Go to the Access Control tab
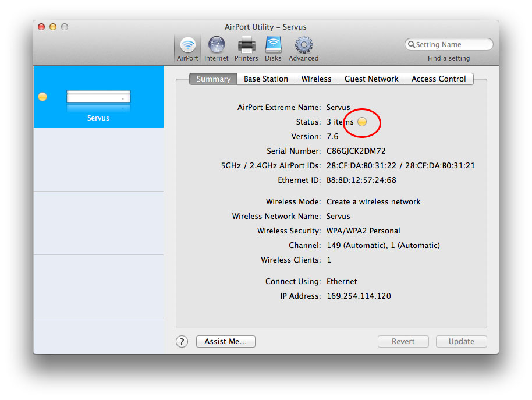Screen dimensions: 532x400 click(438, 79)
